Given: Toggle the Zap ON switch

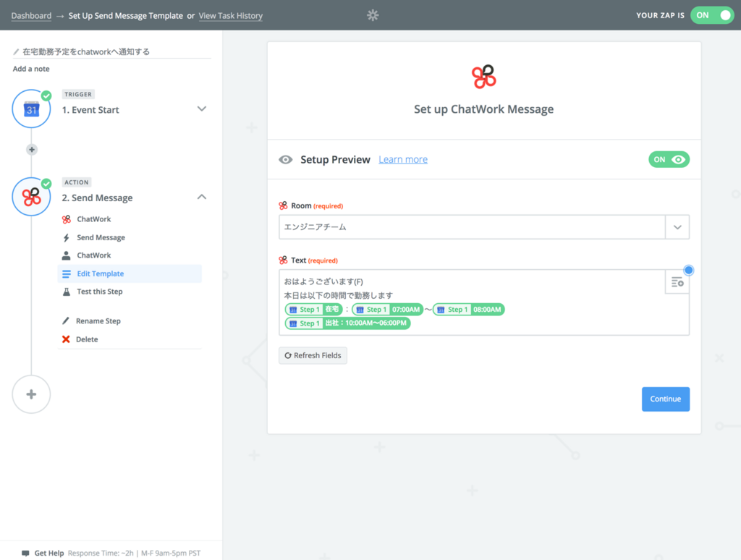Looking at the screenshot, I should pyautogui.click(x=712, y=15).
